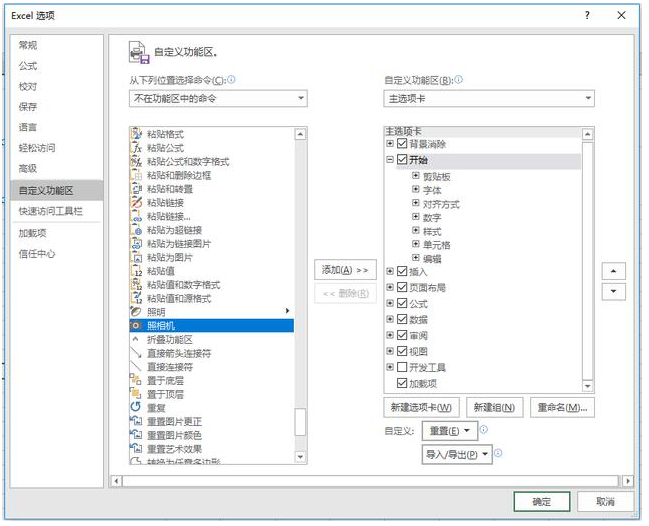Screen dimensions: 649x526
Task: Click the move down arrow button
Action: (x=613, y=291)
